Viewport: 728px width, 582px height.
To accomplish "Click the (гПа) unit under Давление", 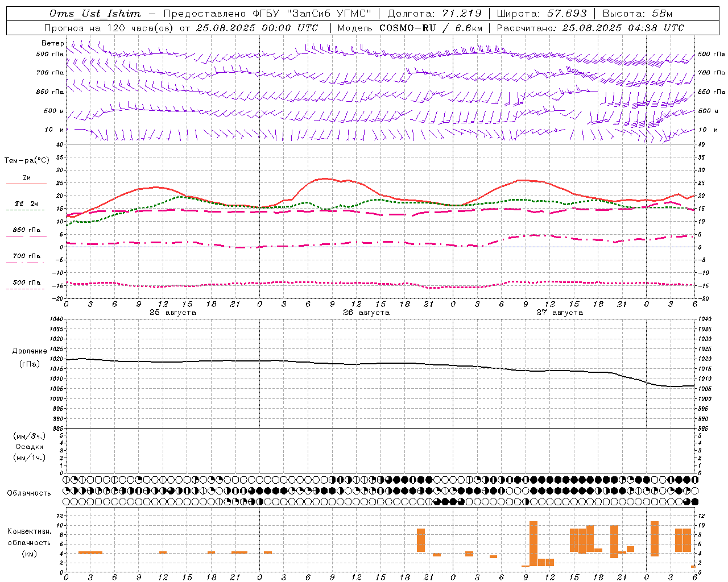I will 30,364.
